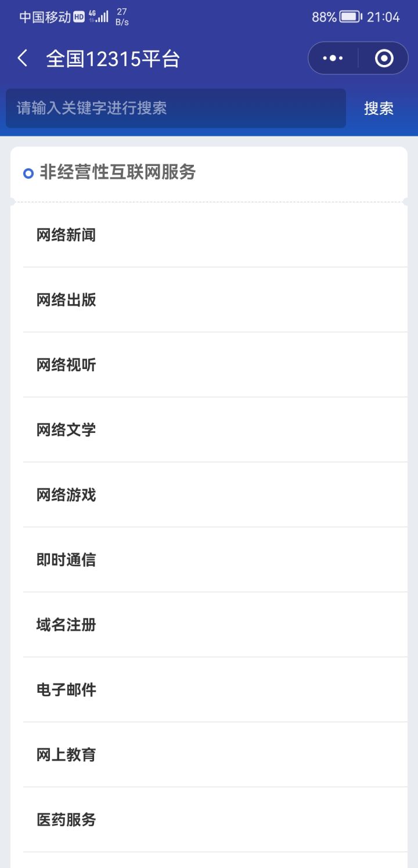The height and width of the screenshot is (868, 418).
Task: Choose the 域名注册 entry
Action: coord(66,625)
